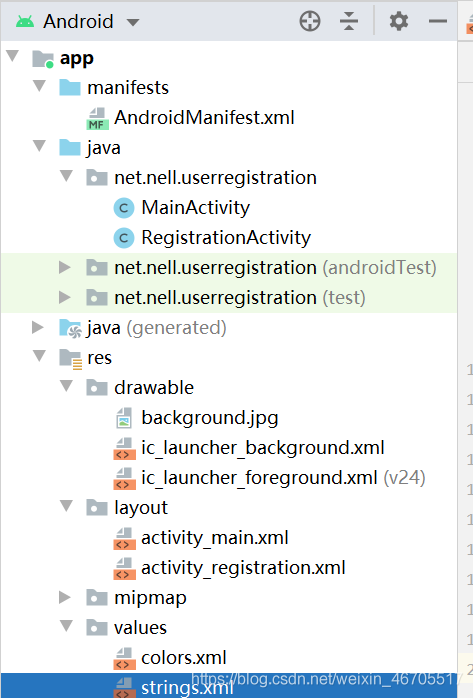The image size is (473, 698).
Task: Hide the project panel with minus icon
Action: 438,21
